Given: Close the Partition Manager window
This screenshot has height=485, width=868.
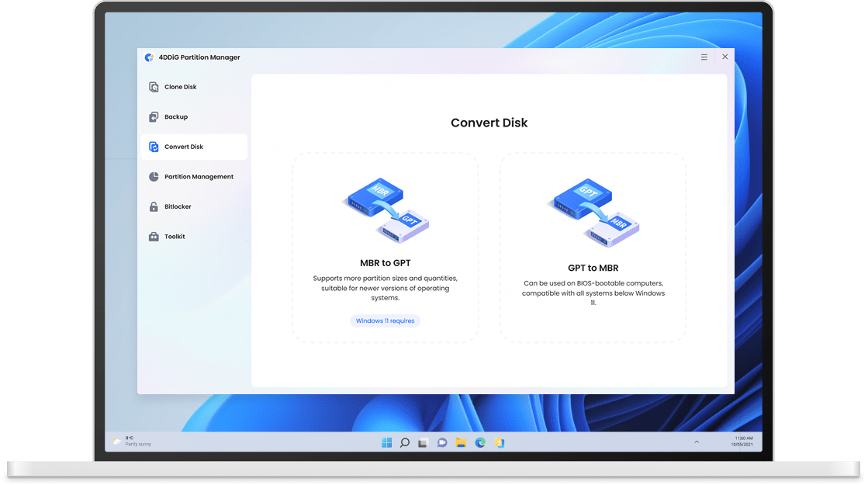Looking at the screenshot, I should pyautogui.click(x=724, y=57).
